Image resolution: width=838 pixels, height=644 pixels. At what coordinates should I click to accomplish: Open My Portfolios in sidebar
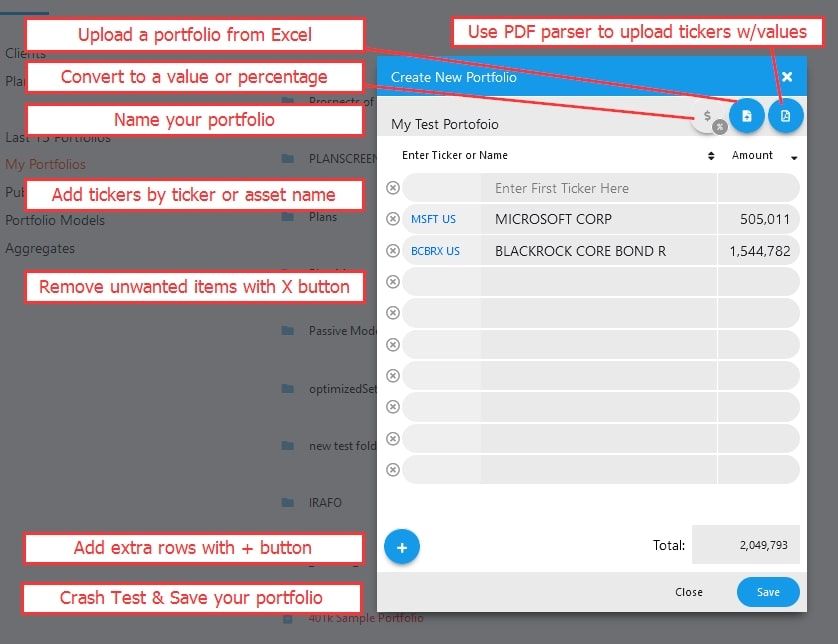click(46, 164)
